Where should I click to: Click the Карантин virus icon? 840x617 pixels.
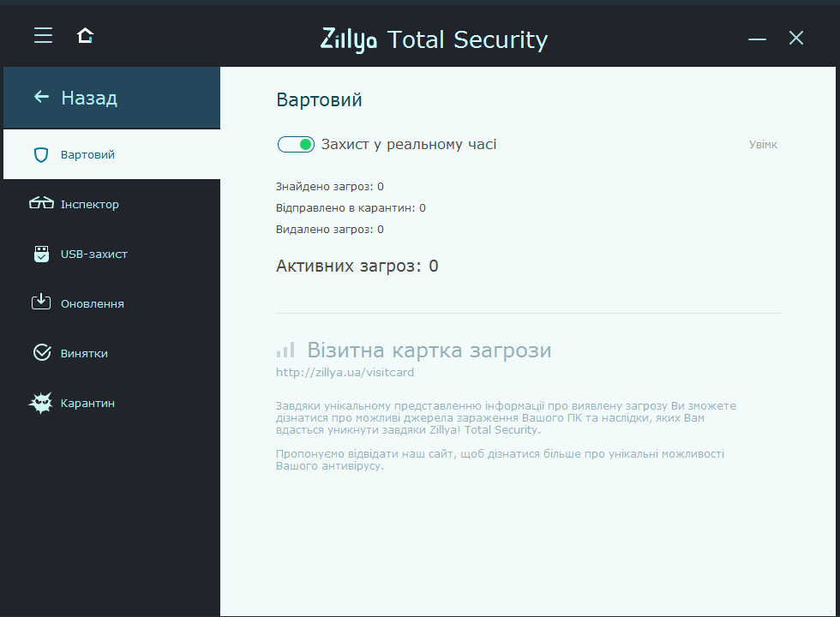(x=41, y=403)
